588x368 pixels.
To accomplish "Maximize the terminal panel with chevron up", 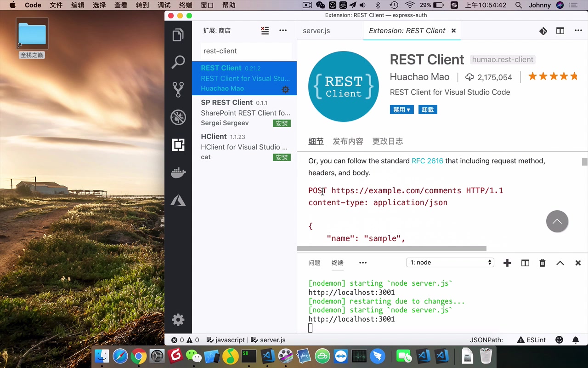I will 560,263.
